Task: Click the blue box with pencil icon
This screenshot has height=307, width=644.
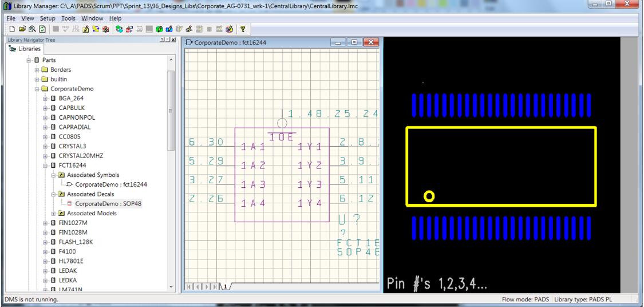Action: (169, 29)
